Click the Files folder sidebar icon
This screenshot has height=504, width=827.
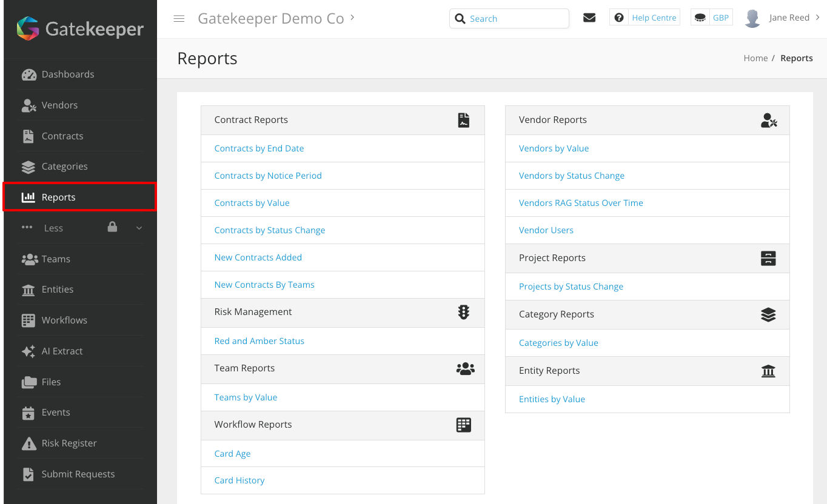[28, 382]
